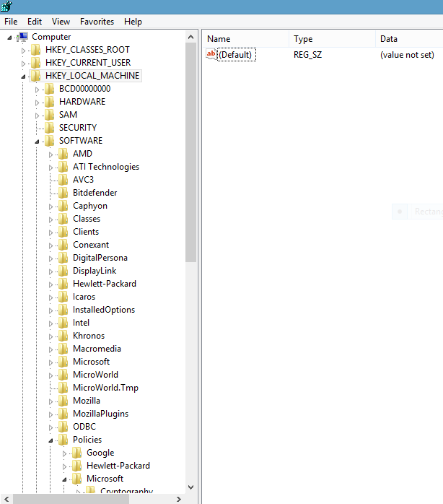
Task: Open the Edit menu
Action: (35, 22)
